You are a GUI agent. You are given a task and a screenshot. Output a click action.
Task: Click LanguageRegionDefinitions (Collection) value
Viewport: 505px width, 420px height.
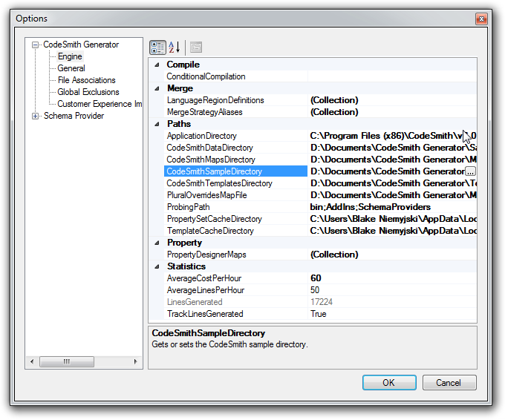click(392, 100)
